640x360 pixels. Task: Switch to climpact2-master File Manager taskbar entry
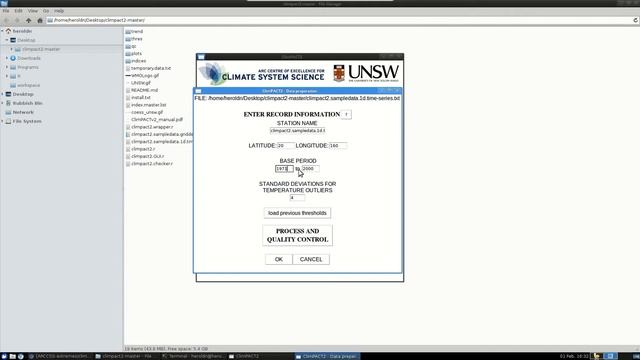(x=124, y=356)
